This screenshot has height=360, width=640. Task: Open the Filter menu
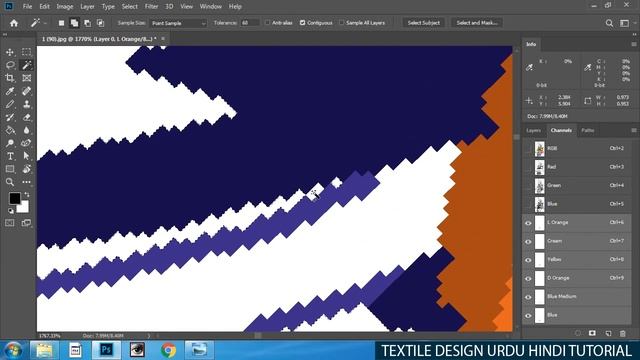coord(151,7)
